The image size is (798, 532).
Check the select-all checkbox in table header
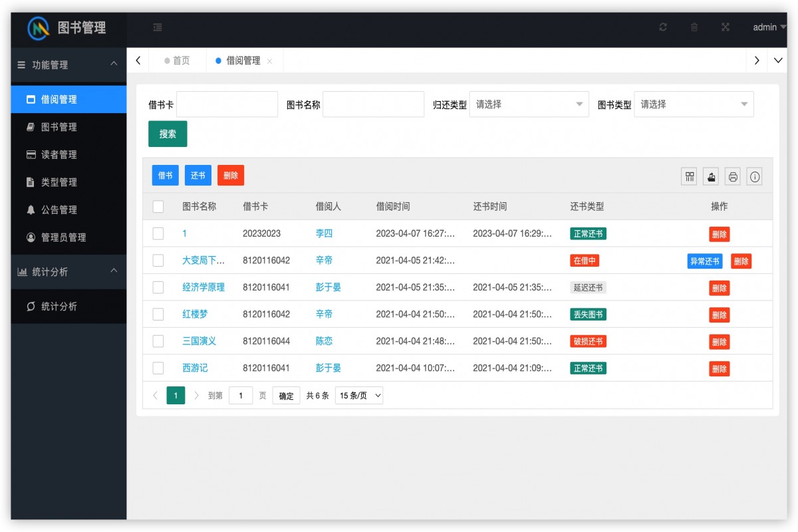coord(158,206)
